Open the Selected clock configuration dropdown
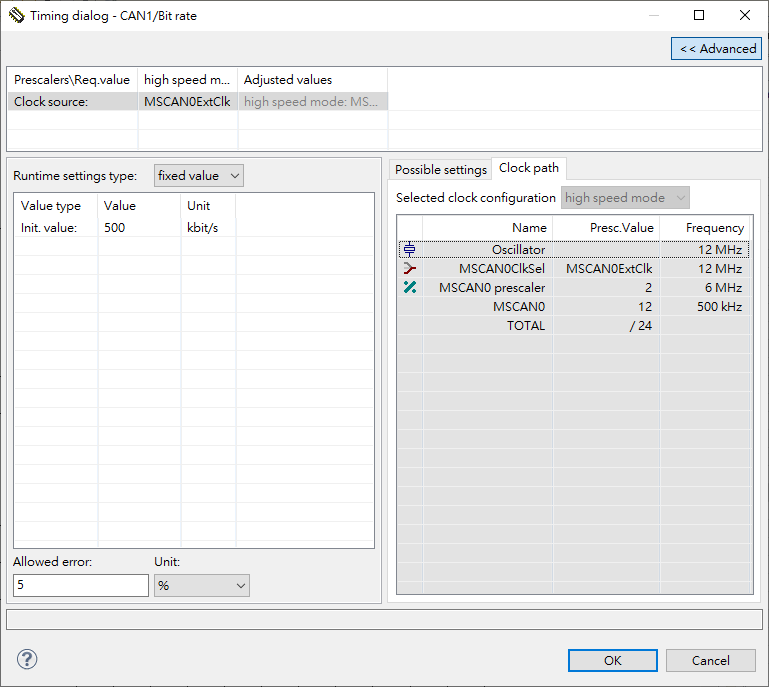 625,198
